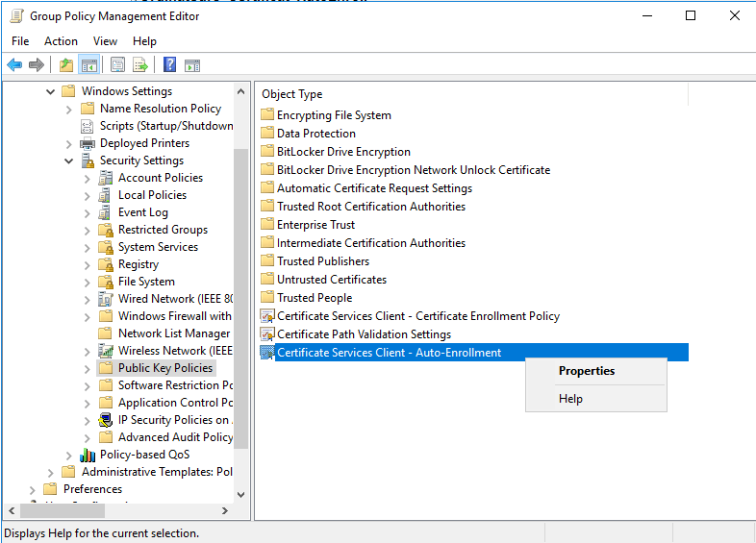Select Data Protection entry
The height and width of the screenshot is (543, 756).
tap(316, 134)
